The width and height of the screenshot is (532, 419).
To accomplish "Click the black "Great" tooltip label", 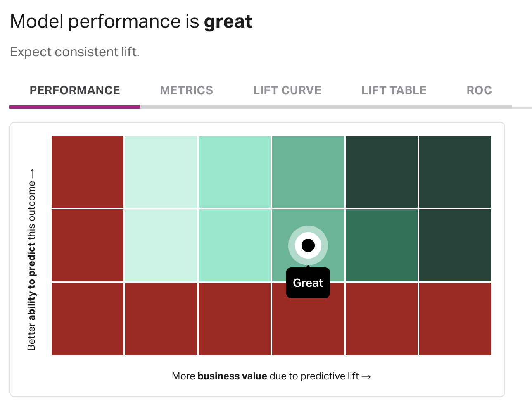I will (308, 283).
